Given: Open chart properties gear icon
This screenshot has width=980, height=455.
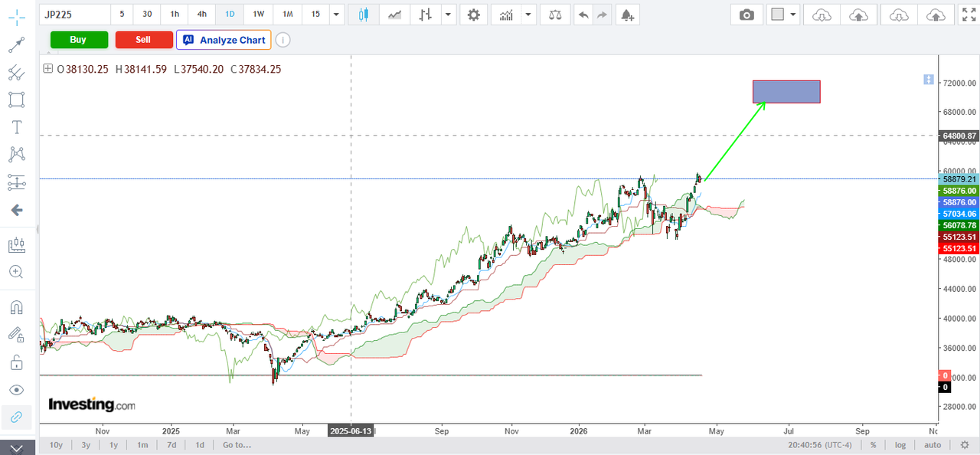Looking at the screenshot, I should (x=474, y=15).
